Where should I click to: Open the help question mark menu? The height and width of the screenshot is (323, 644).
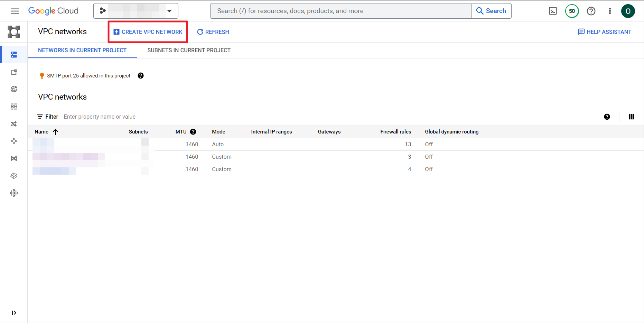click(591, 11)
